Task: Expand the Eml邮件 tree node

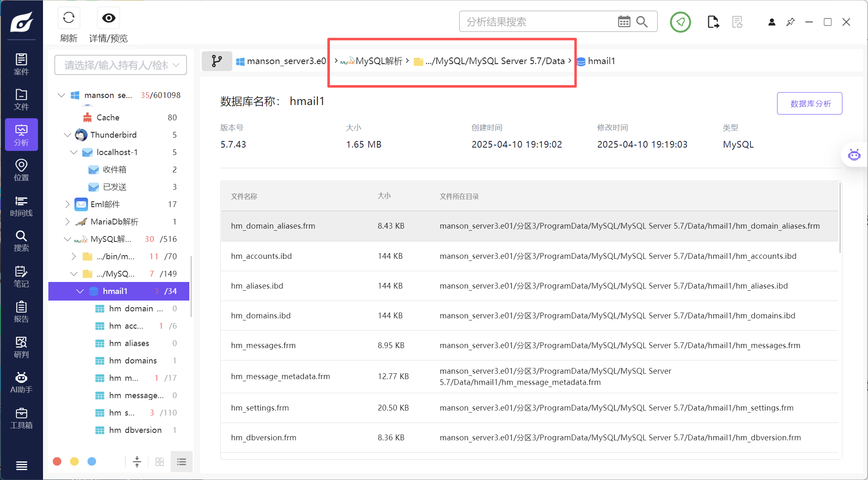Action: (67, 204)
